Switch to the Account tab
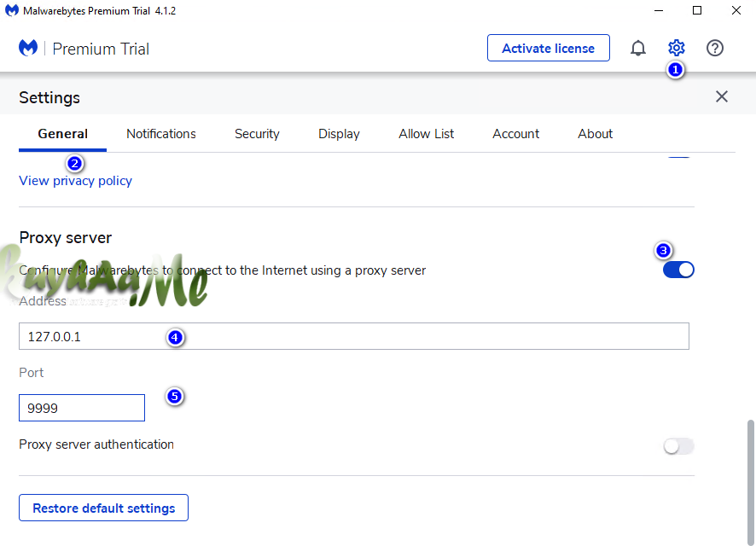 click(516, 134)
